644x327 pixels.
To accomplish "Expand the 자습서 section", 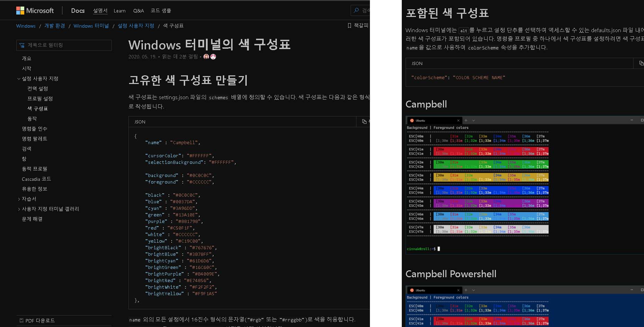I will [x=19, y=199].
